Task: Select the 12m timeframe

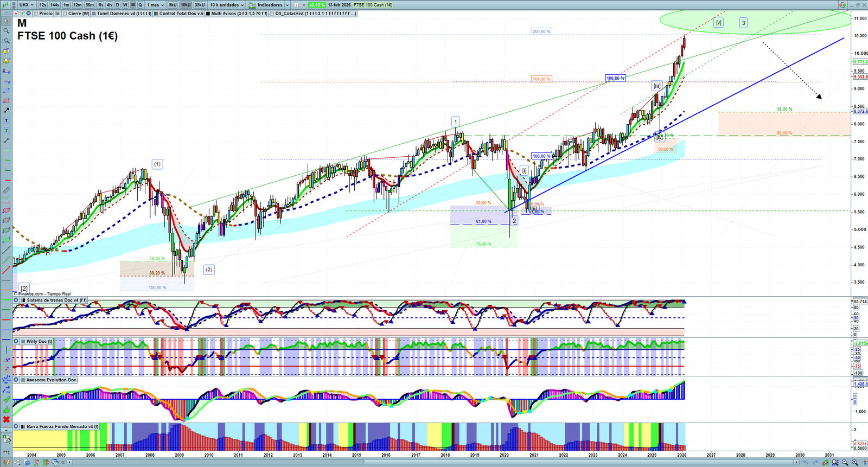Action: [x=78, y=5]
